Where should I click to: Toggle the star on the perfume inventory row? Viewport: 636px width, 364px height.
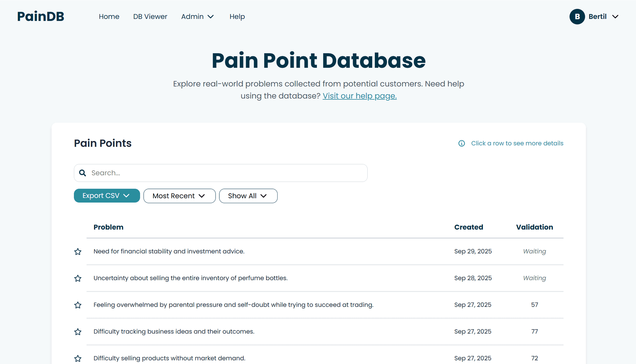(78, 278)
